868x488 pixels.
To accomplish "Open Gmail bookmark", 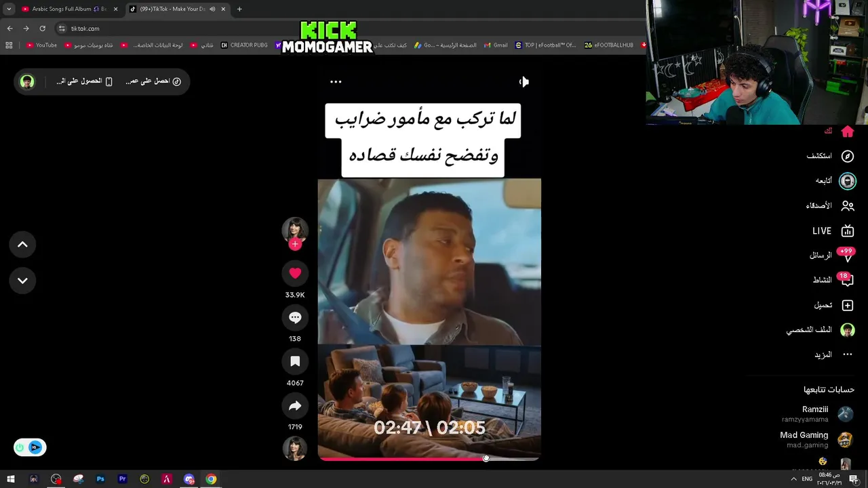I will click(x=496, y=45).
